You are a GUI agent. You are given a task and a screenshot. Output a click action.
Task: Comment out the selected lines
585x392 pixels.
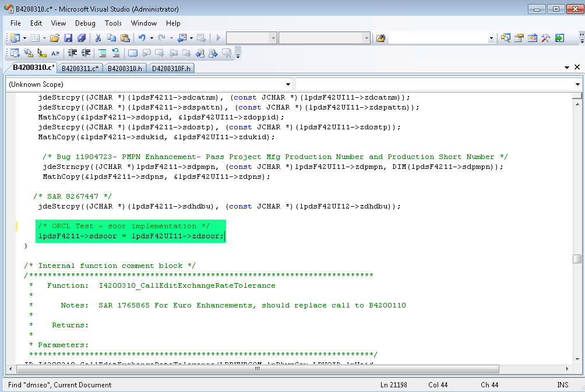click(103, 53)
